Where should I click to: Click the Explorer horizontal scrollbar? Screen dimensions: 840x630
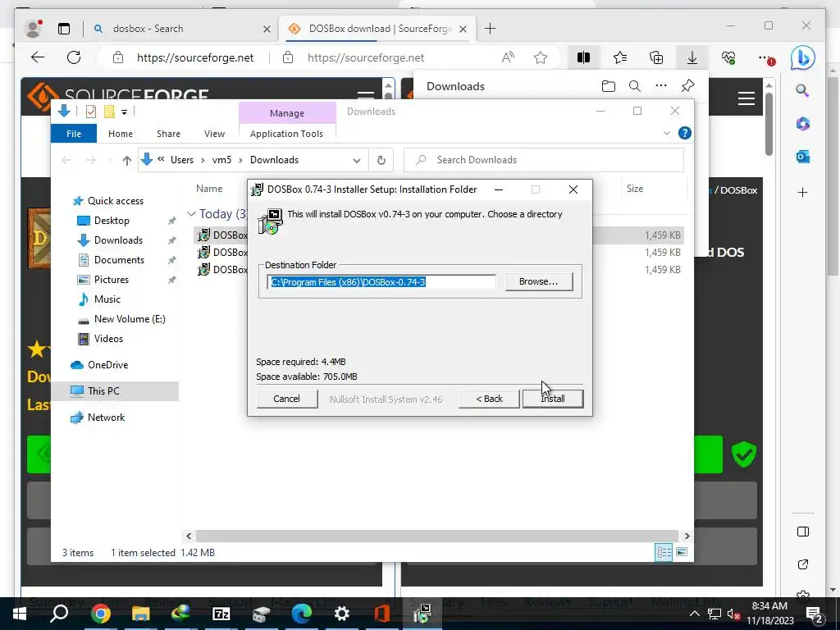click(438, 536)
